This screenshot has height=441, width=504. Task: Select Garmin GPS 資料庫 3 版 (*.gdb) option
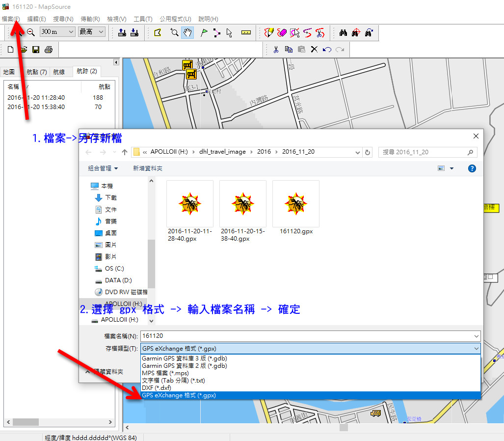(184, 358)
